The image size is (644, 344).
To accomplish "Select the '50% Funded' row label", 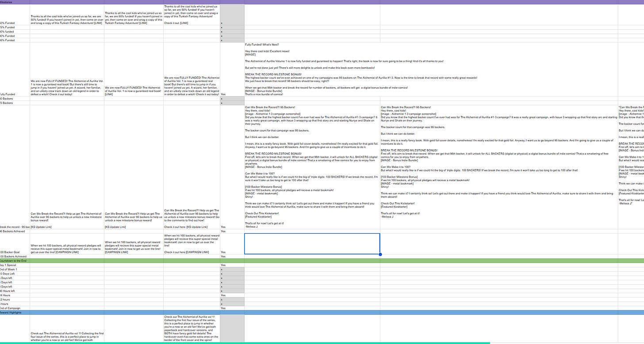I will [8, 23].
